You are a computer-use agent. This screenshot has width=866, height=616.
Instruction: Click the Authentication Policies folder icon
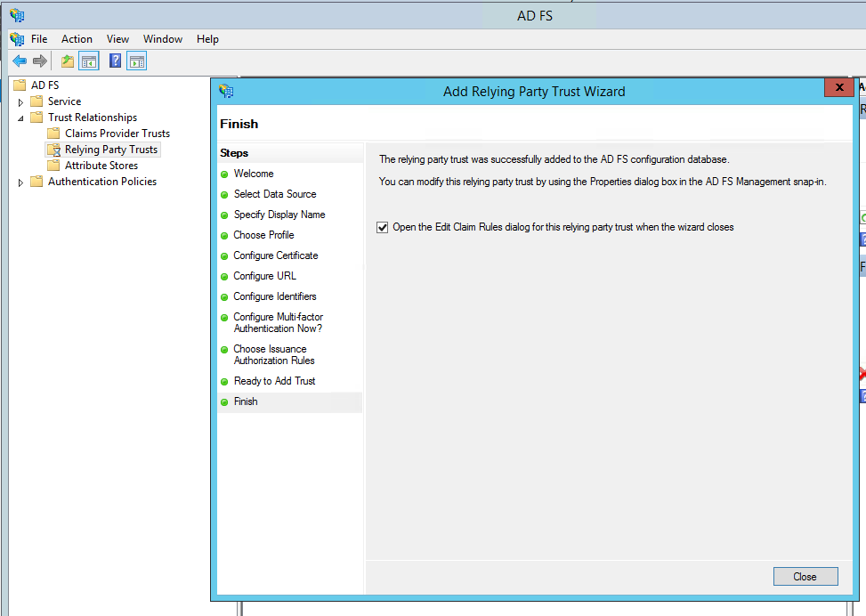click(x=36, y=182)
